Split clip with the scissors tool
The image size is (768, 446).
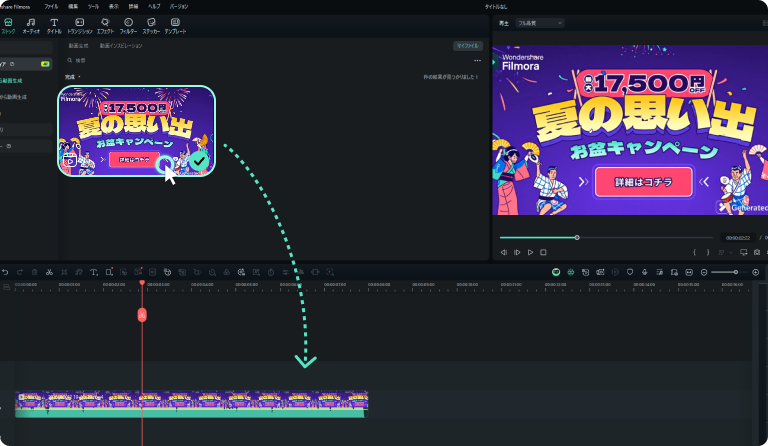pyautogui.click(x=49, y=272)
